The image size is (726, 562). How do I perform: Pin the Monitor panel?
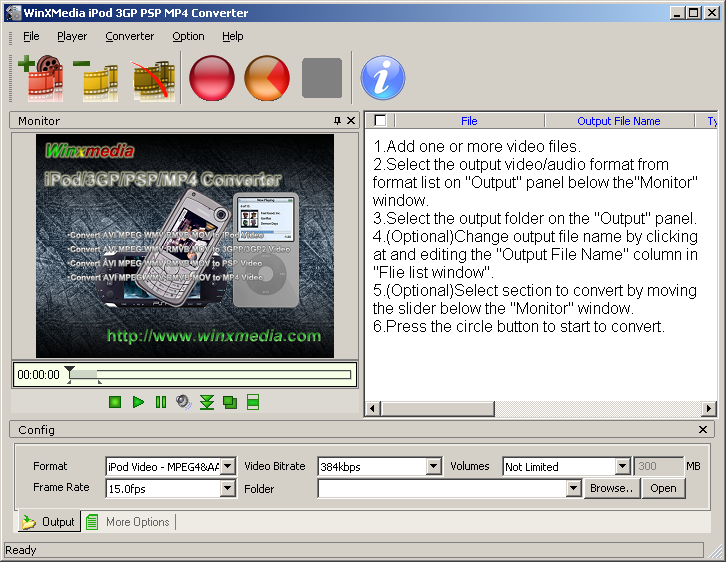pos(337,121)
